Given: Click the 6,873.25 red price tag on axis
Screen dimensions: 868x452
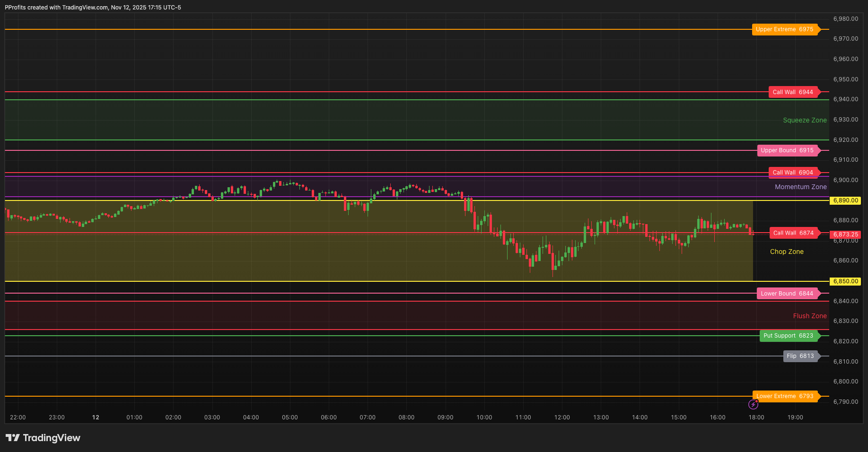Looking at the screenshot, I should [845, 235].
